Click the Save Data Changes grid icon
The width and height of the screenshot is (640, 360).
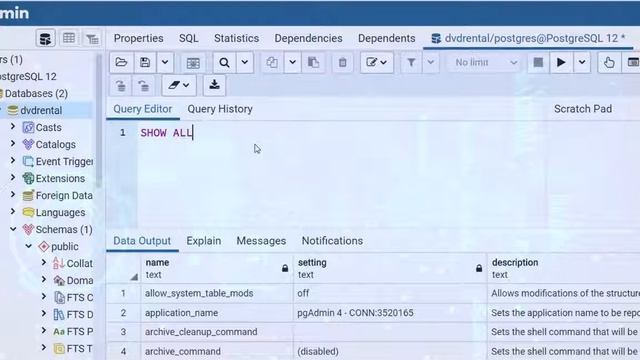193,62
